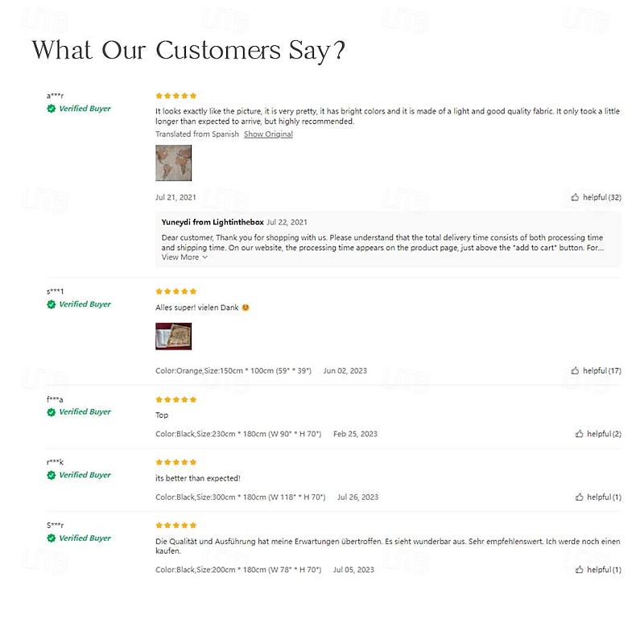This screenshot has height=644, width=644.
Task: Click 'helpful (32)' count text
Action: tap(601, 197)
